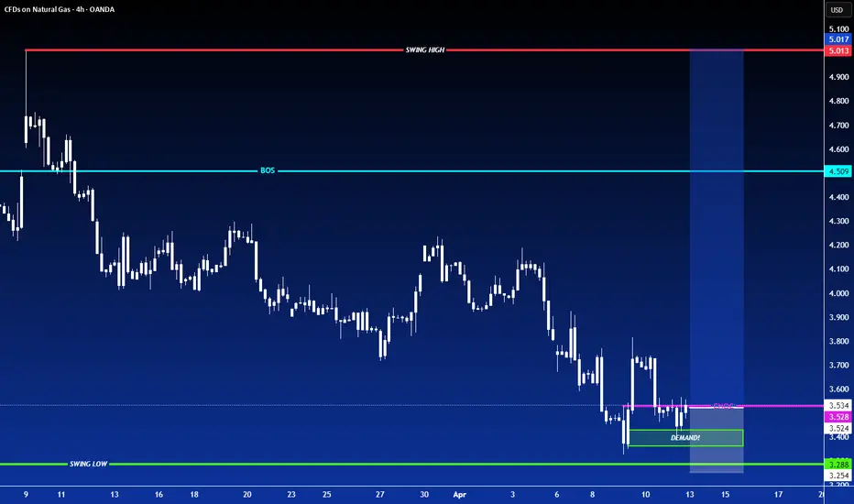The width and height of the screenshot is (854, 504).
Task: Click the magenta 3.528 price tag
Action: point(838,417)
